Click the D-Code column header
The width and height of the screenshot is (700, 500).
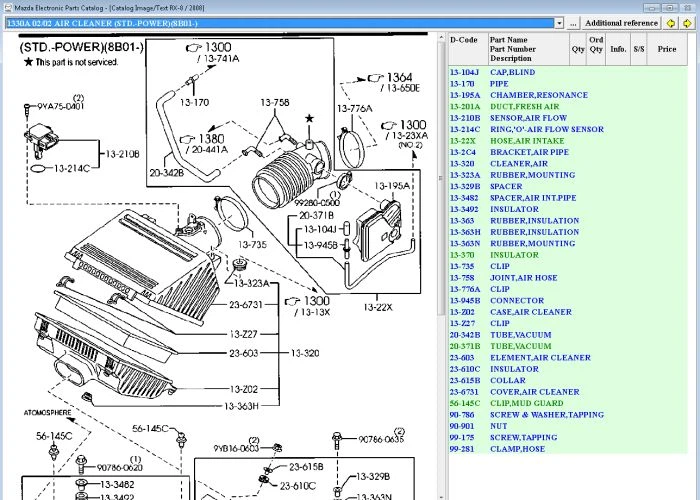tap(464, 40)
